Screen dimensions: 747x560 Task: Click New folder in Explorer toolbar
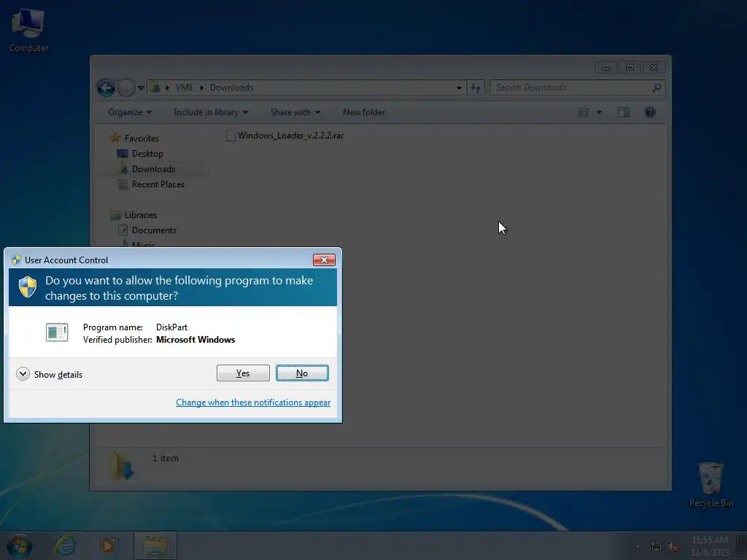[364, 112]
